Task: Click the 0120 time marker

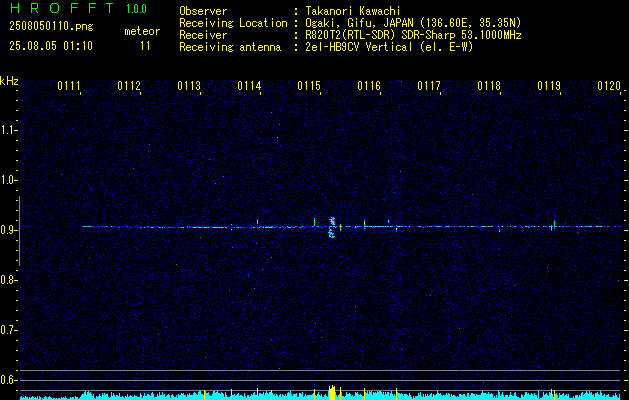Action: click(x=609, y=86)
